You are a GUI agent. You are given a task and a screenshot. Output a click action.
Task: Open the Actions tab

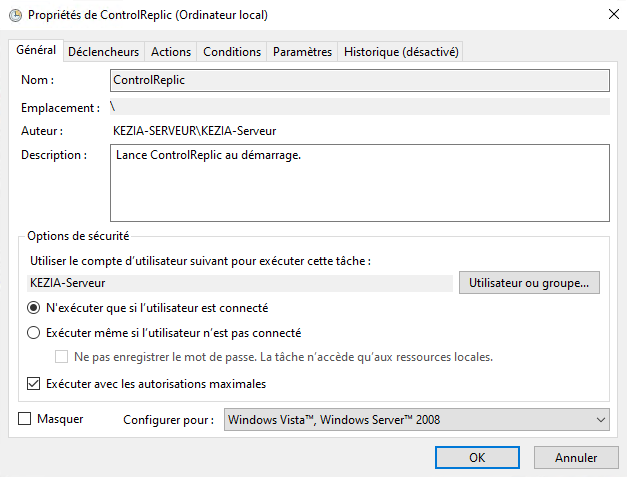[170, 52]
